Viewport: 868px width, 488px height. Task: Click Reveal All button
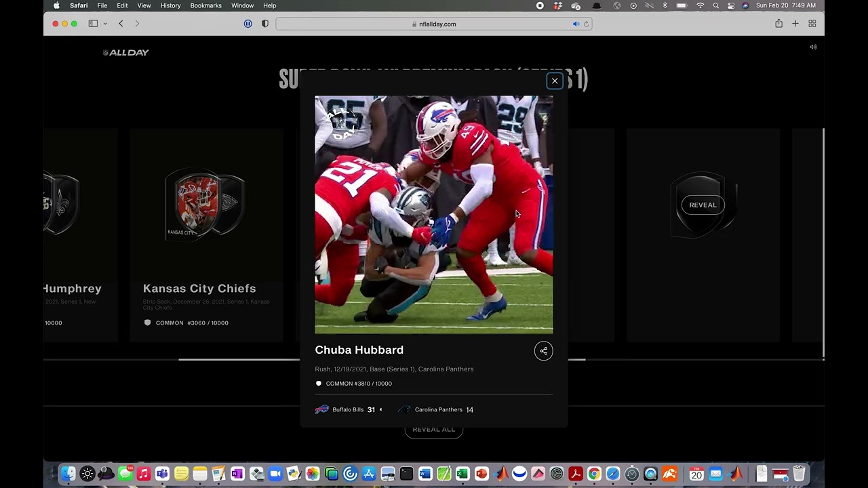[x=434, y=430]
